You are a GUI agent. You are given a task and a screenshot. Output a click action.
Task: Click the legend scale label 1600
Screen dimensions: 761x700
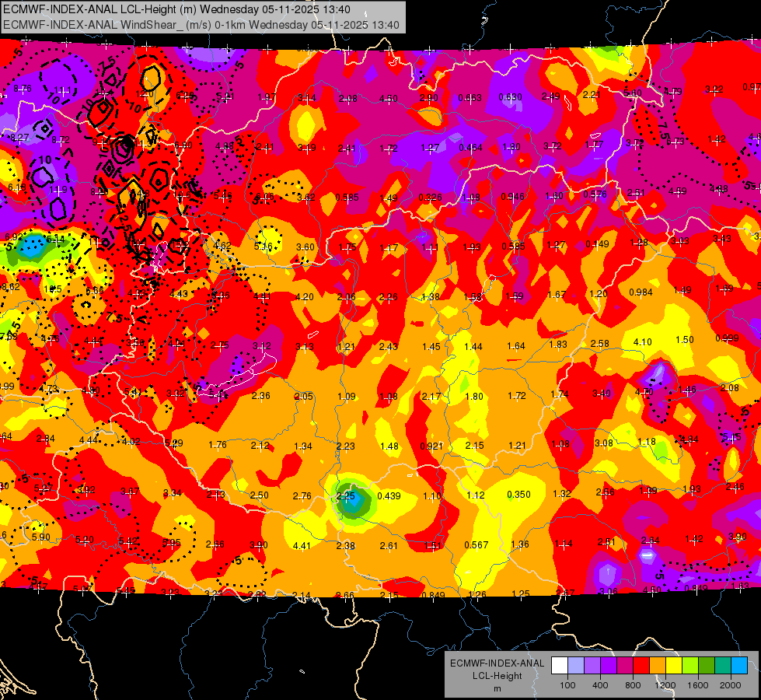698,685
